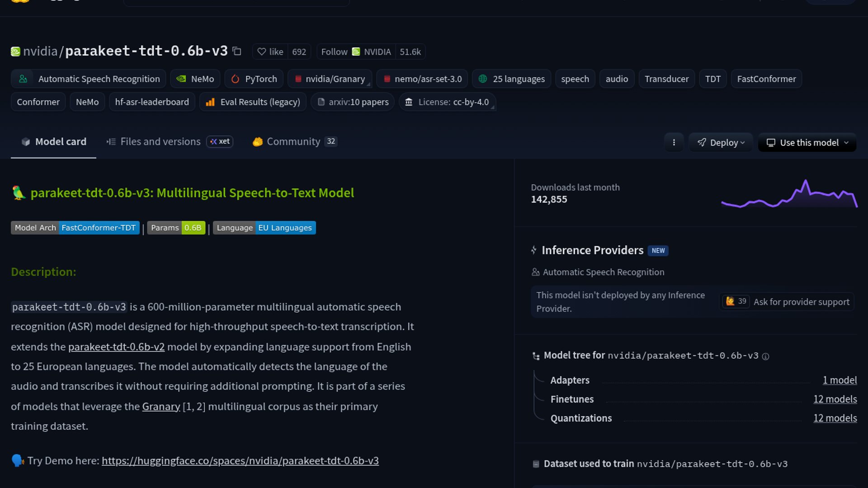Click the NVIDIA logo before the model name

[15, 52]
